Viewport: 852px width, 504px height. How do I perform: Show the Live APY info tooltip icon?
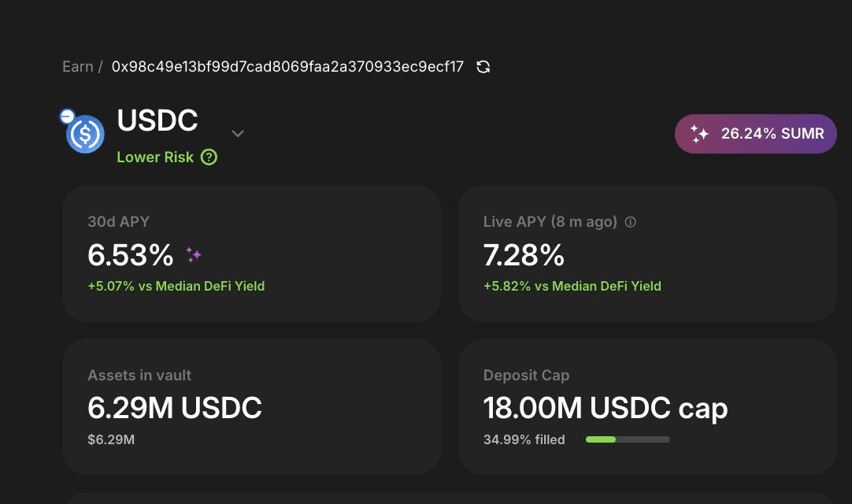(x=630, y=222)
